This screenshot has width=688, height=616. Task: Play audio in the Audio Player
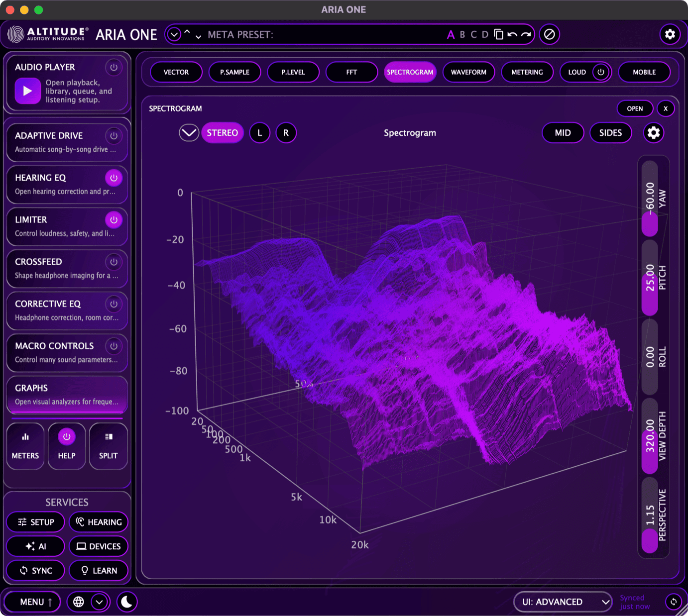coord(27,91)
